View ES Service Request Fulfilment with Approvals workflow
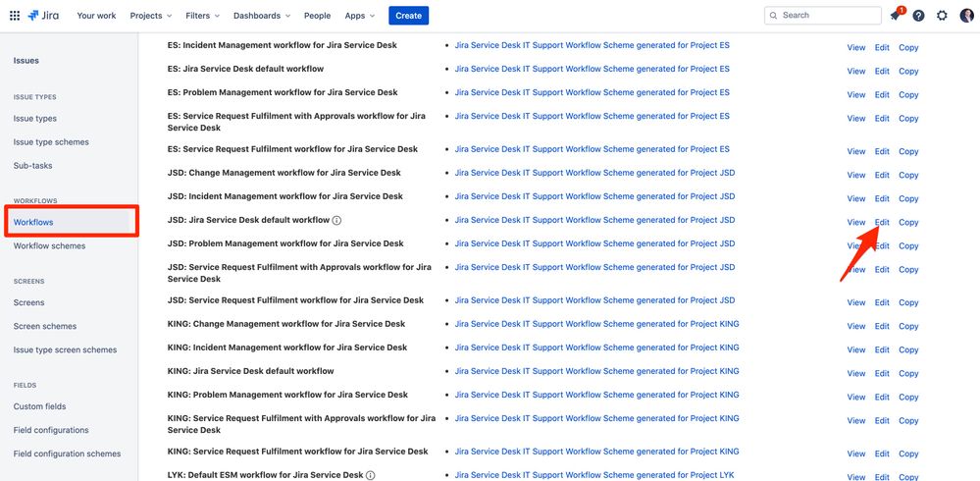980x481 pixels. click(x=856, y=118)
